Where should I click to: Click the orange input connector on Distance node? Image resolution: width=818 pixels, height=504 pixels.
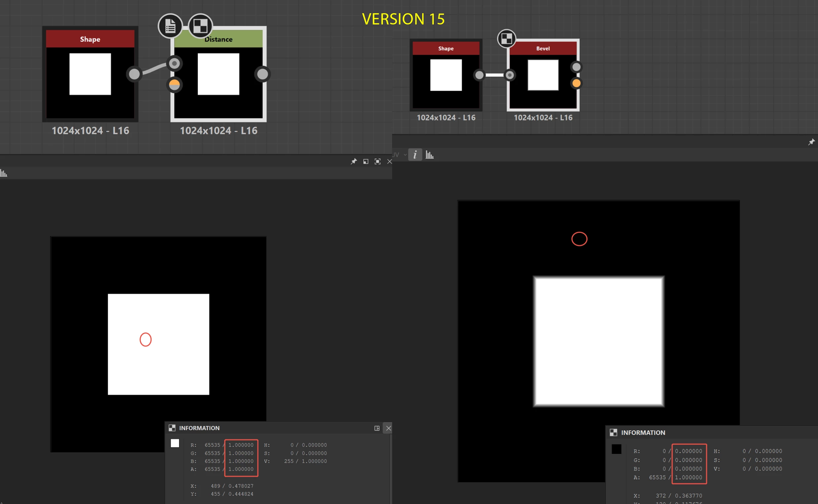[174, 85]
